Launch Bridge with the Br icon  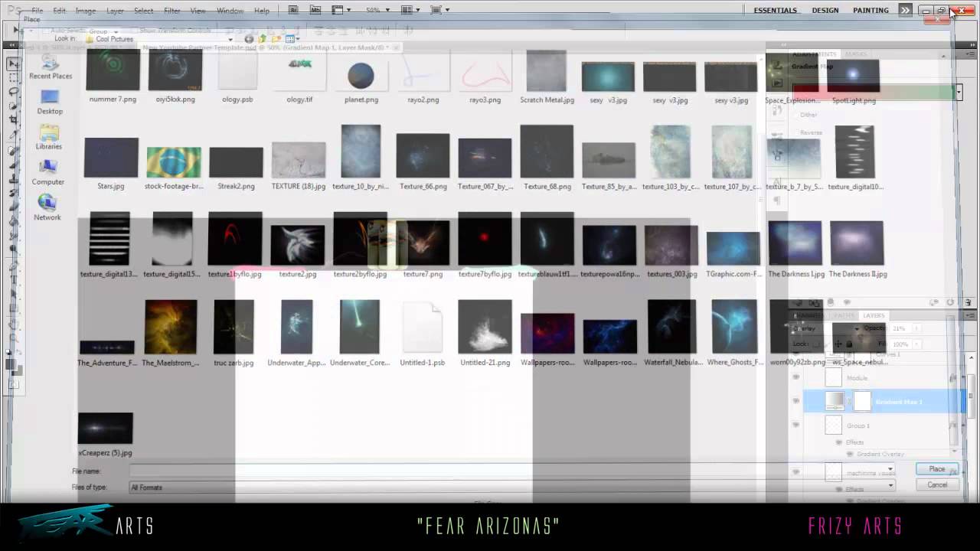(294, 10)
